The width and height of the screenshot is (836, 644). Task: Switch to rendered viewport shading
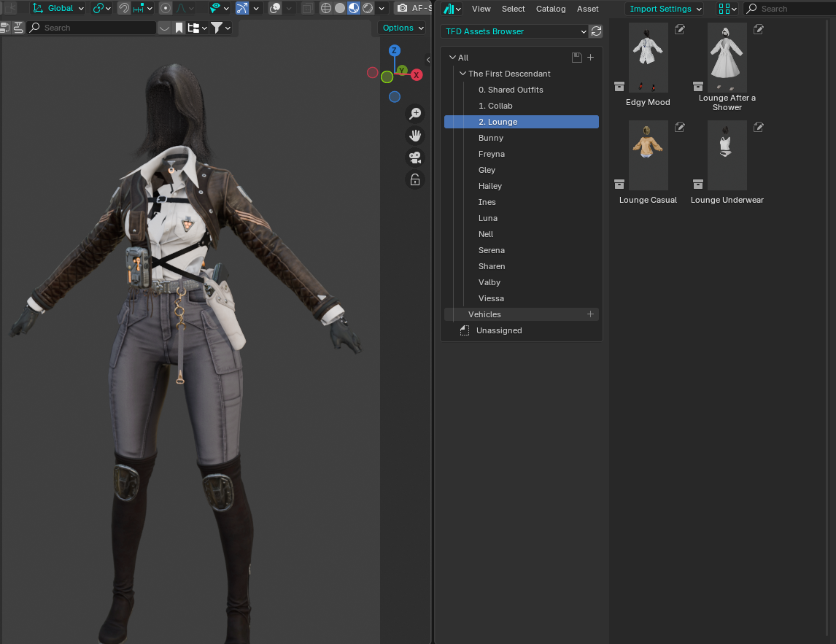pyautogui.click(x=368, y=8)
